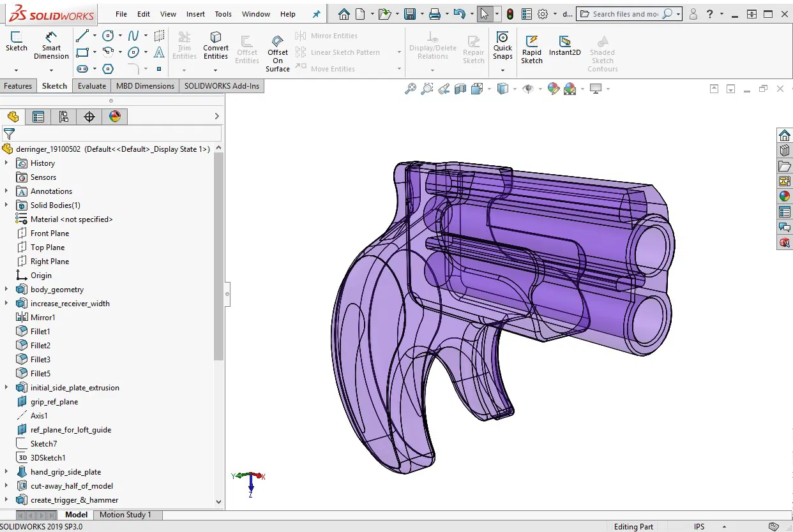793x532 pixels.
Task: Open the Motion Study 1 tab
Action: click(x=125, y=515)
